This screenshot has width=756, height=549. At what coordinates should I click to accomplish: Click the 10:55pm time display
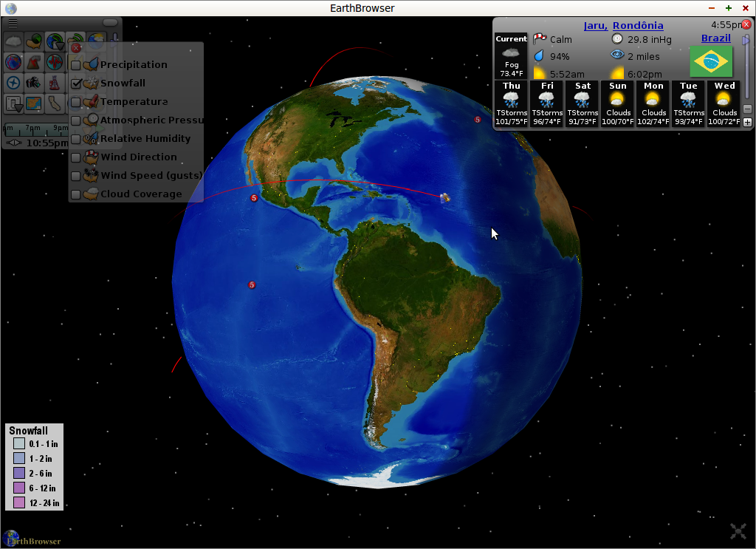tap(47, 143)
